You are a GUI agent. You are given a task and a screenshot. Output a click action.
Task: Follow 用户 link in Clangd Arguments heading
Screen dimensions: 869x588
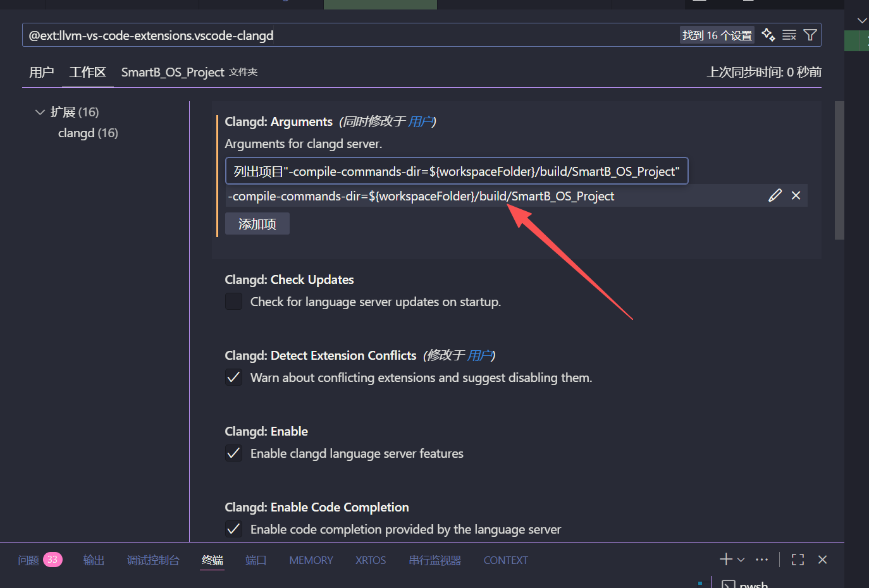(421, 121)
